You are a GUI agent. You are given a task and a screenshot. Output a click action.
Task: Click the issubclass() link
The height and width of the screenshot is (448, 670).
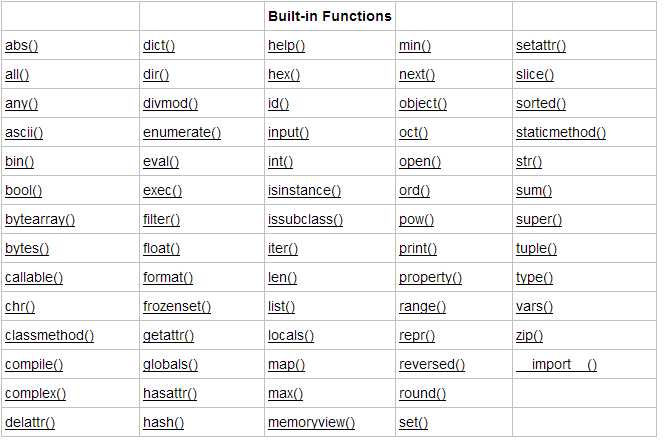[305, 219]
